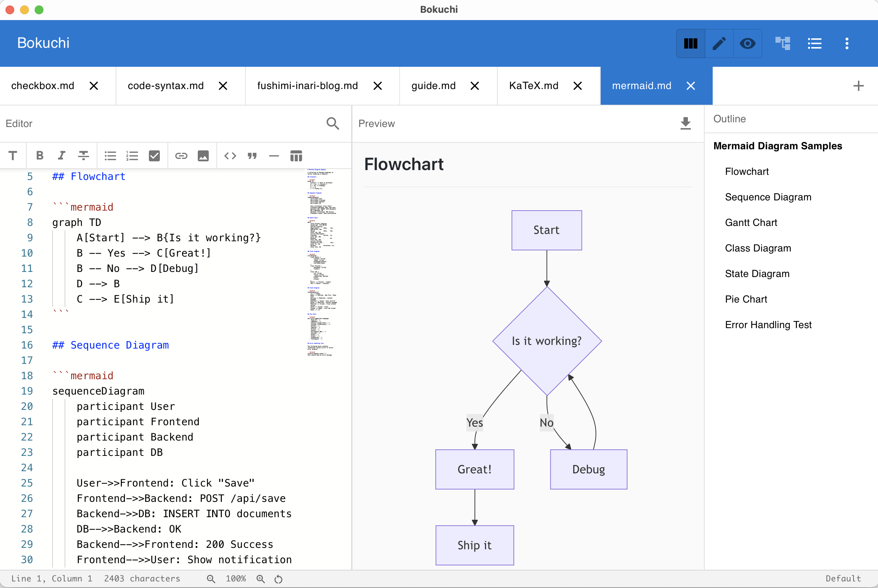Screen dimensions: 878x588
Task: Switch to editor-only mode with the pencil toggle
Action: coord(719,43)
